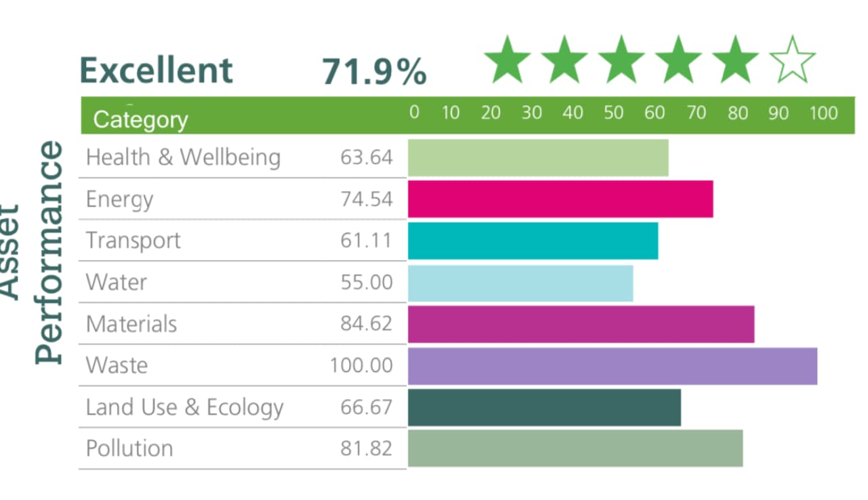868x500 pixels.
Task: Click the light blue Water bar
Action: 520,283
